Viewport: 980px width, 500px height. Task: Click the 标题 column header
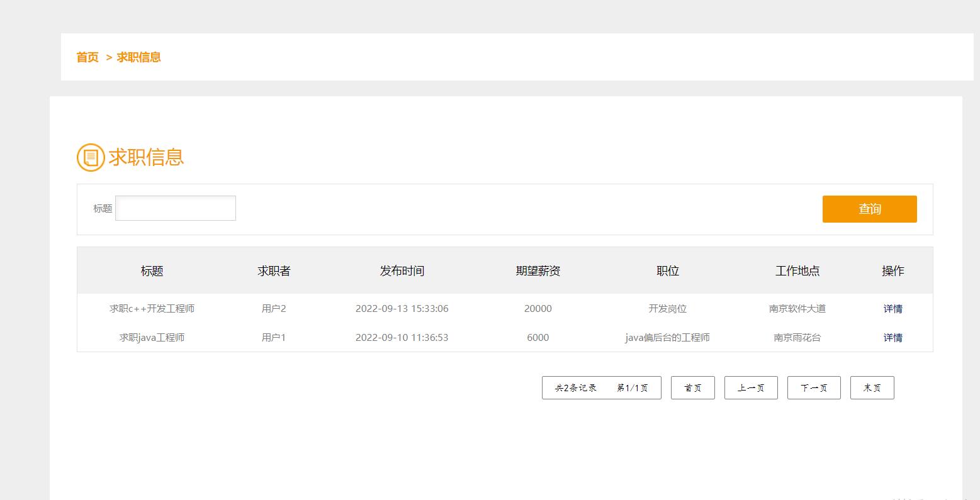[152, 270]
